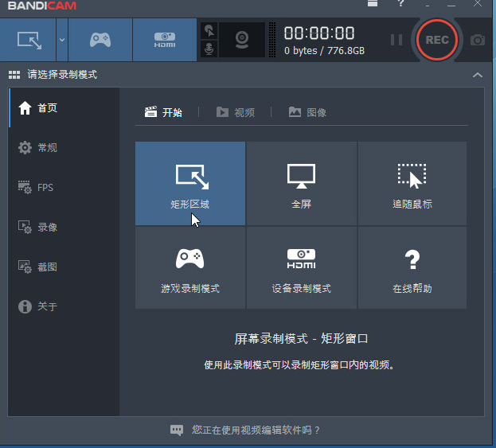This screenshot has height=448, width=496.
Task: Toggle microphone recording icon
Action: 209,49
